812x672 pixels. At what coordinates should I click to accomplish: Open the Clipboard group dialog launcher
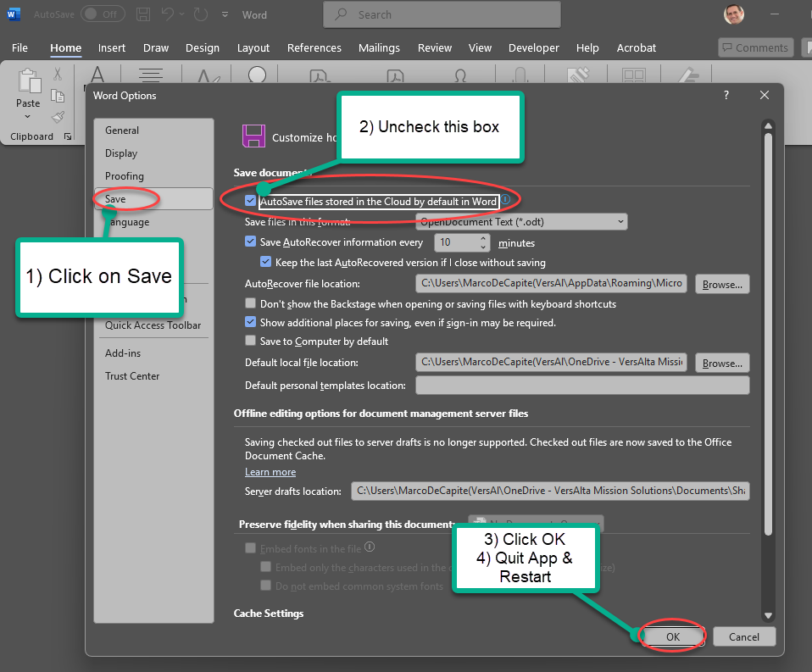[67, 136]
